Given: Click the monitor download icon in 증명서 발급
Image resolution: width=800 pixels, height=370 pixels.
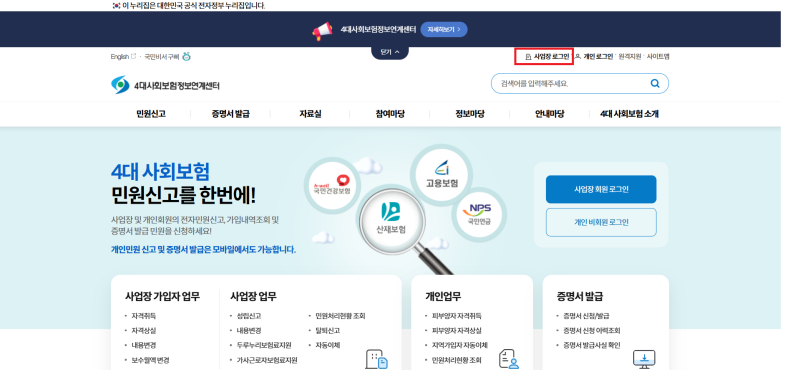Looking at the screenshot, I should [x=644, y=359].
